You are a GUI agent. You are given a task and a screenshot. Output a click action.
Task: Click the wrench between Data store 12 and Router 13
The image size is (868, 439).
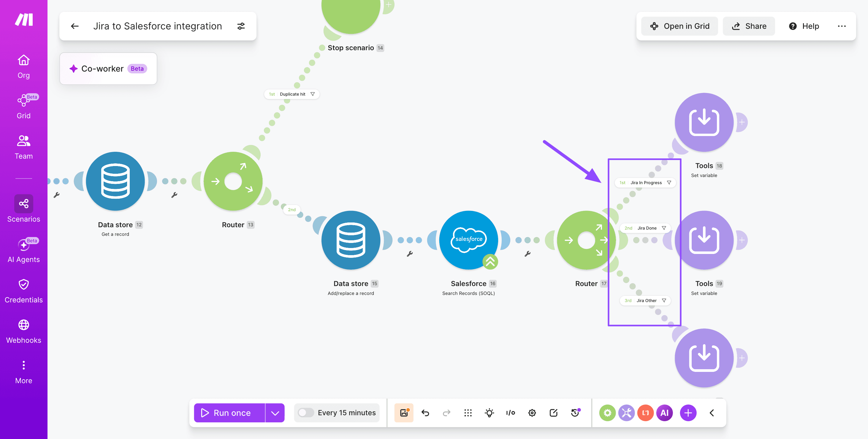[174, 195]
